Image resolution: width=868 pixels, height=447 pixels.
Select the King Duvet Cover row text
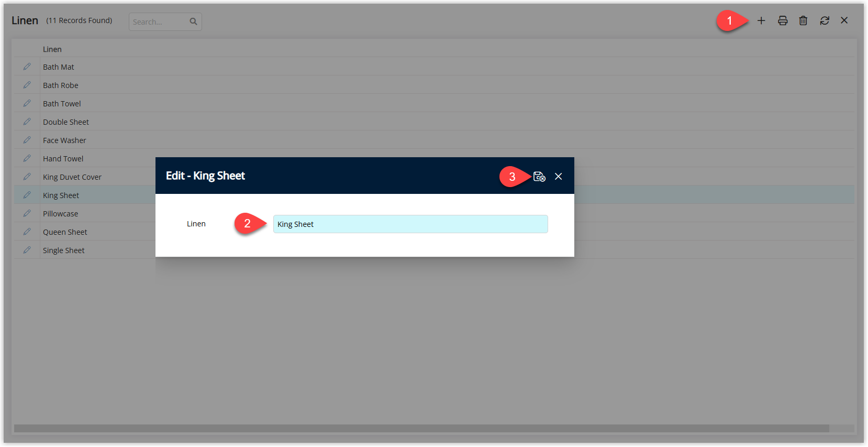72,177
